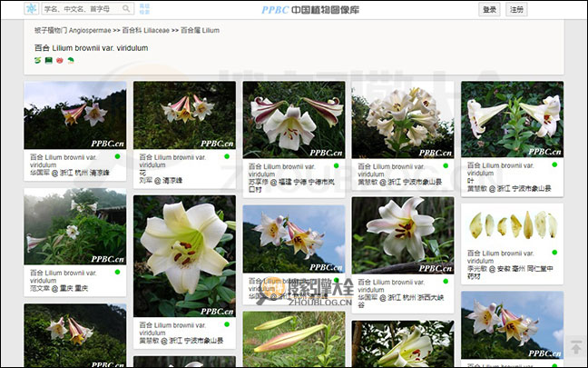The height and width of the screenshot is (368, 588).
Task: Click the second dark green icon under species title
Action: [48, 60]
